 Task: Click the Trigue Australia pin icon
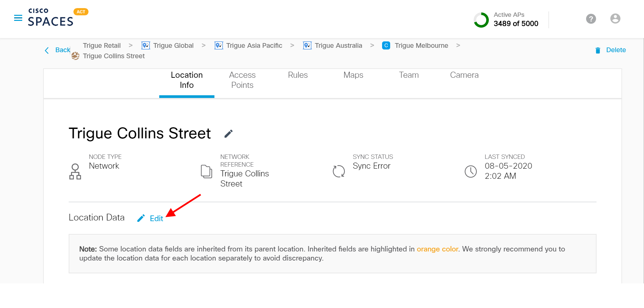tap(307, 45)
